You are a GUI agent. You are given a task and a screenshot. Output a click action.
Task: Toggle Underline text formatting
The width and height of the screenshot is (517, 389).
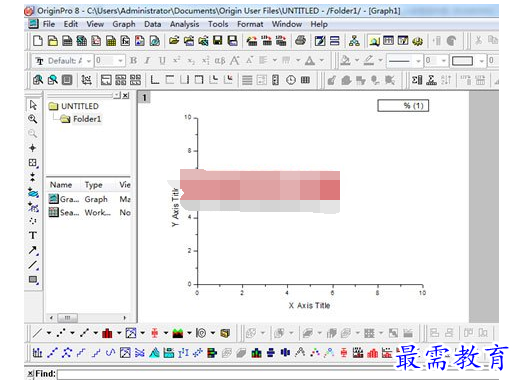pyautogui.click(x=162, y=61)
